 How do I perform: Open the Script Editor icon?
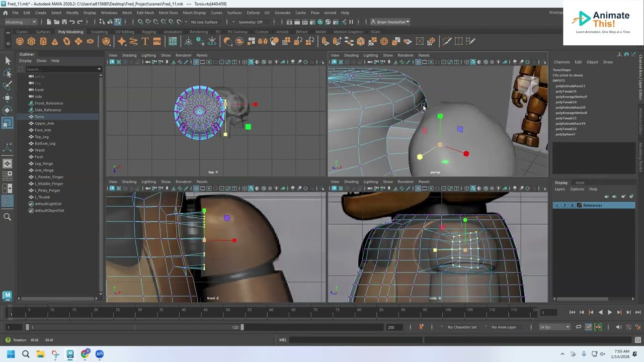coord(638,340)
